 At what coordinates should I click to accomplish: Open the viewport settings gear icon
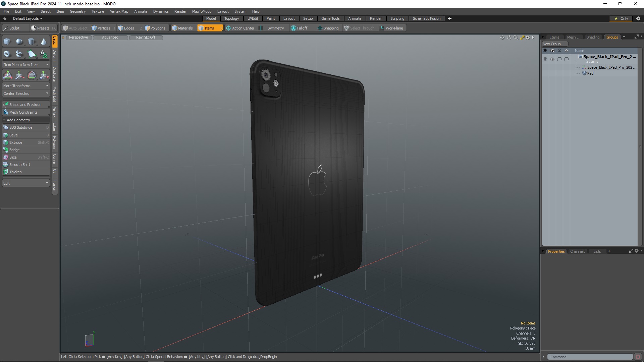[x=528, y=38]
